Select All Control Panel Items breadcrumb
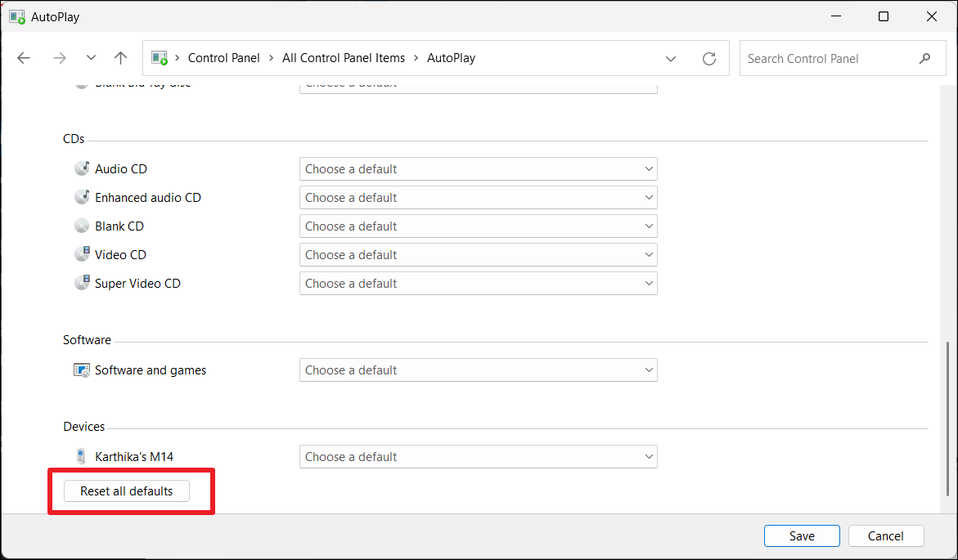 pyautogui.click(x=344, y=58)
